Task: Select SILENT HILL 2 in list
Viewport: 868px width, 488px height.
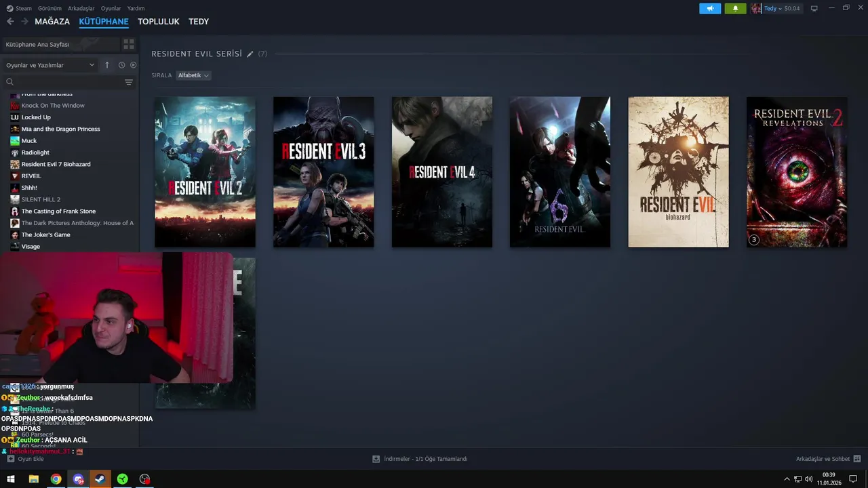Action: click(41, 199)
